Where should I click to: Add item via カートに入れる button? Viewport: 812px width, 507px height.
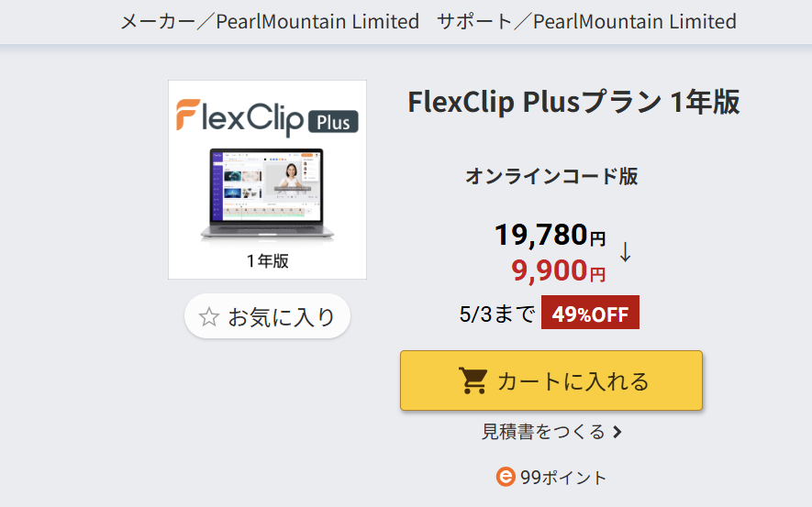[551, 380]
